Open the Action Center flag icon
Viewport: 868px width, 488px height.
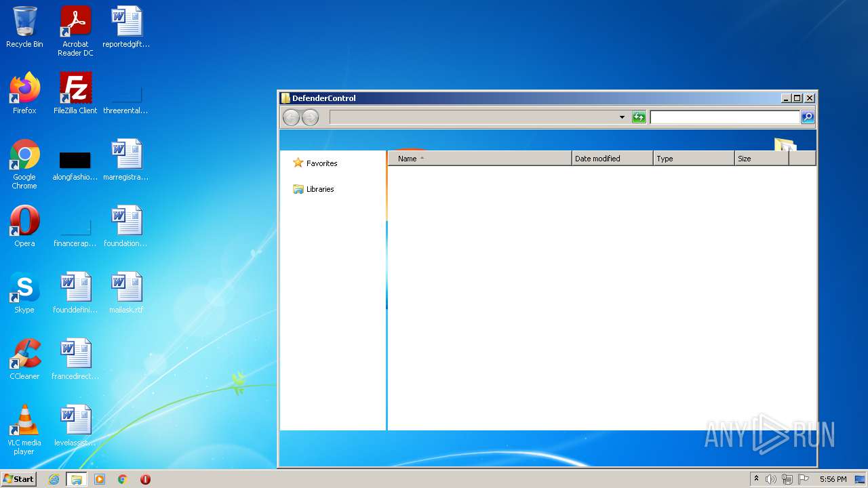pos(804,479)
